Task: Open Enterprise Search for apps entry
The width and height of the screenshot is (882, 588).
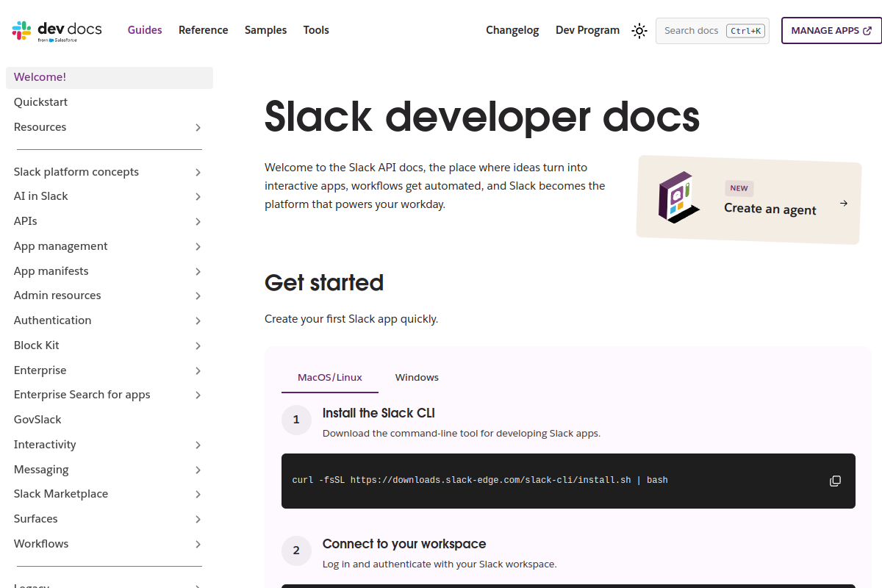Action: pyautogui.click(x=82, y=395)
